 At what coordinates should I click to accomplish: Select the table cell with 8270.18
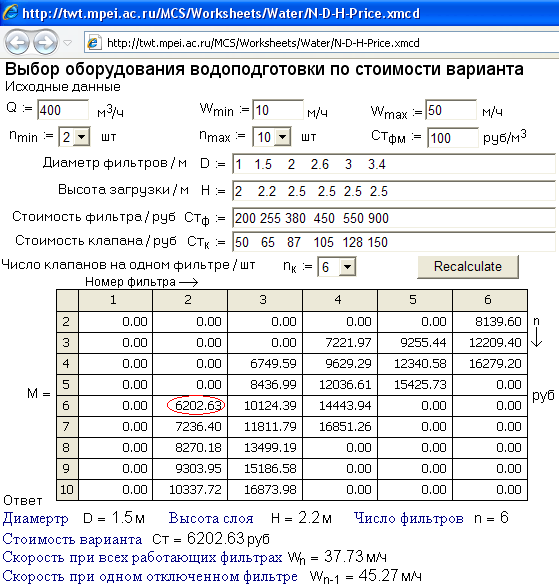[190, 447]
